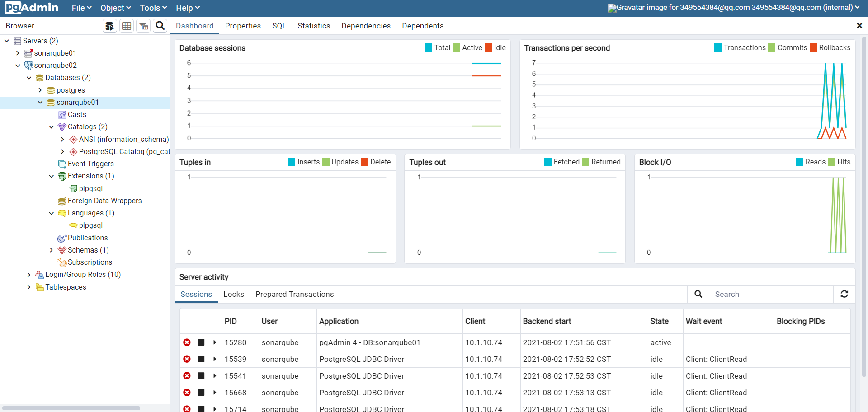The height and width of the screenshot is (412, 868).
Task: Collapse the Servers (2) tree node
Action: click(x=7, y=41)
